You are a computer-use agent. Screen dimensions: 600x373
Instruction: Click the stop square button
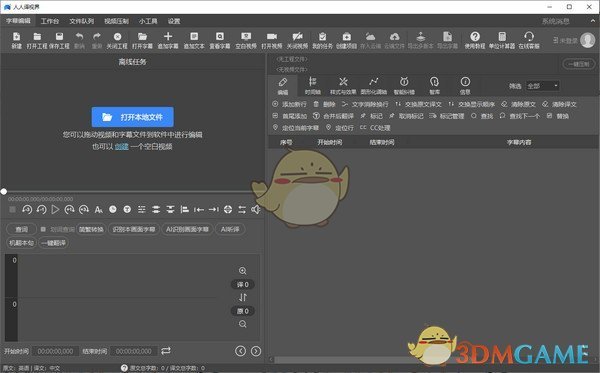coord(13,209)
